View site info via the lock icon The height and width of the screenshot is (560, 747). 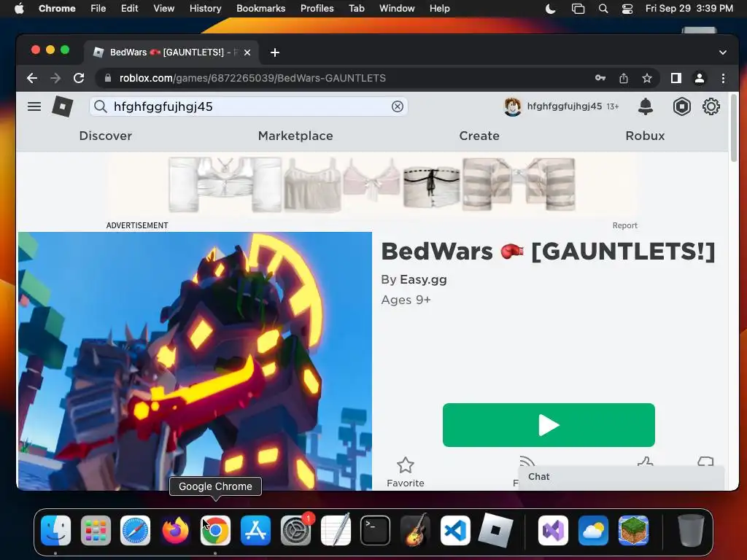point(108,78)
